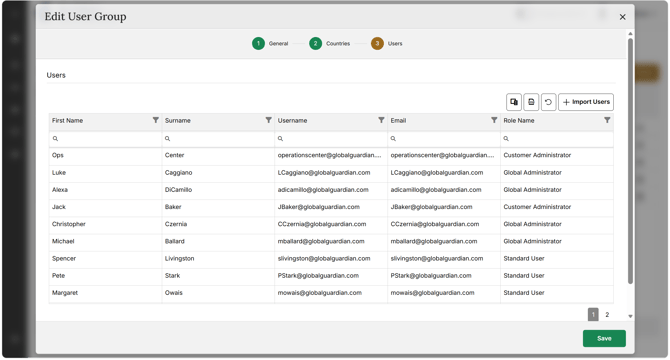This screenshot has height=360, width=670.
Task: Click the copy/export icon above the table
Action: (514, 102)
